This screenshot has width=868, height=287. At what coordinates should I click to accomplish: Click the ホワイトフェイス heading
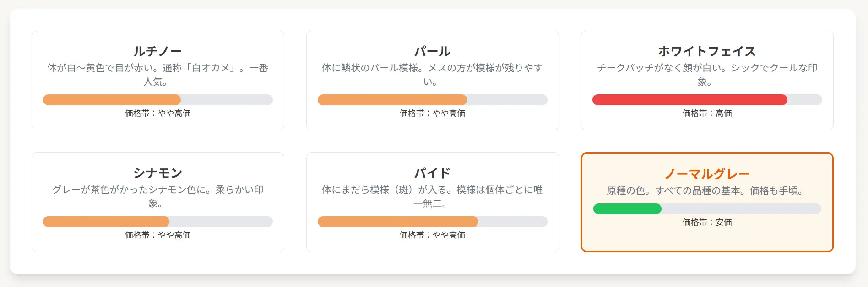click(707, 51)
